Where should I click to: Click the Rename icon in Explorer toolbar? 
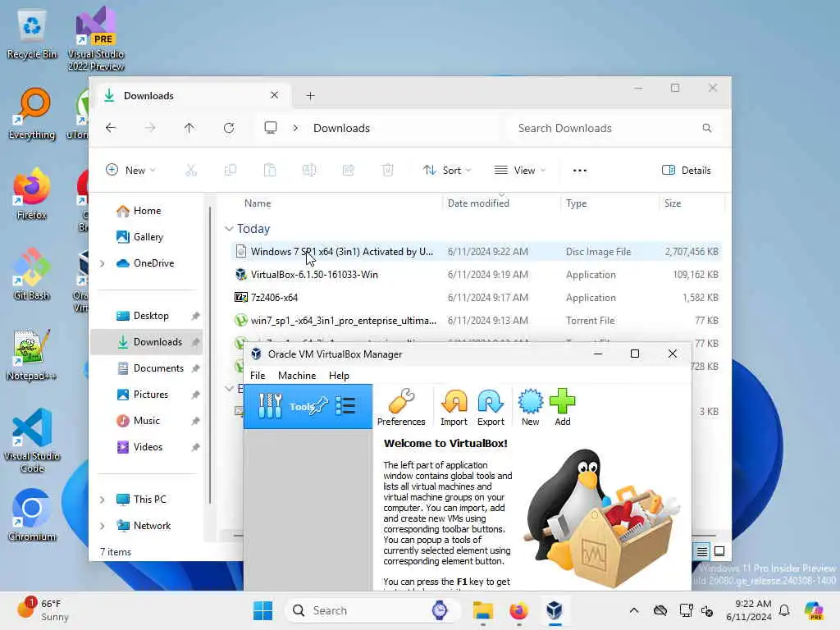pos(309,171)
